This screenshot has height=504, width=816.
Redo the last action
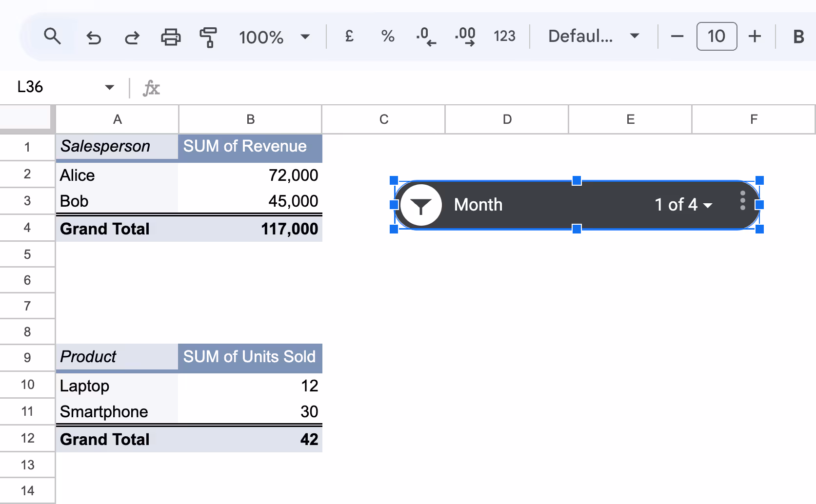click(x=132, y=37)
